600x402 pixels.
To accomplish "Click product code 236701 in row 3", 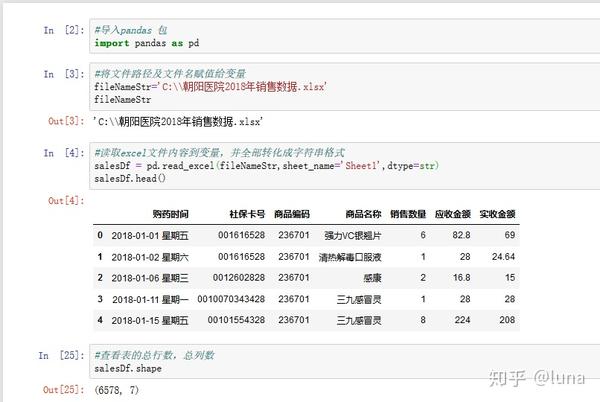I will click(294, 299).
